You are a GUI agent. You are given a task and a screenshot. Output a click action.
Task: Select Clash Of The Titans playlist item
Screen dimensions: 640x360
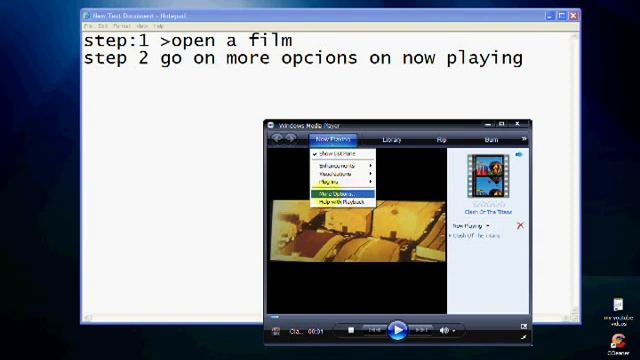click(x=476, y=236)
